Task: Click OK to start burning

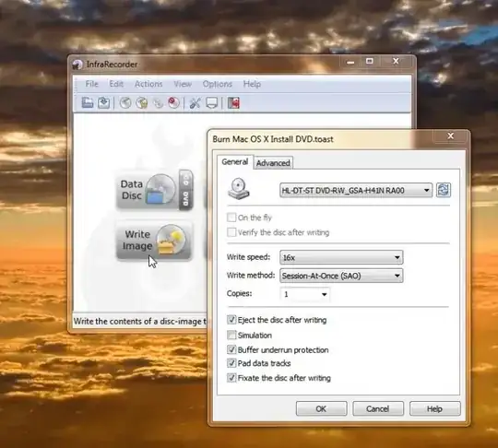Action: [322, 408]
